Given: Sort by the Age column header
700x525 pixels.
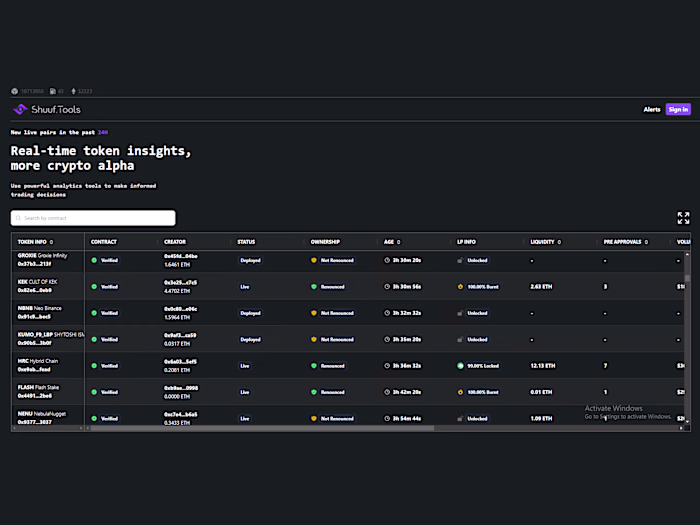Looking at the screenshot, I should (x=391, y=242).
